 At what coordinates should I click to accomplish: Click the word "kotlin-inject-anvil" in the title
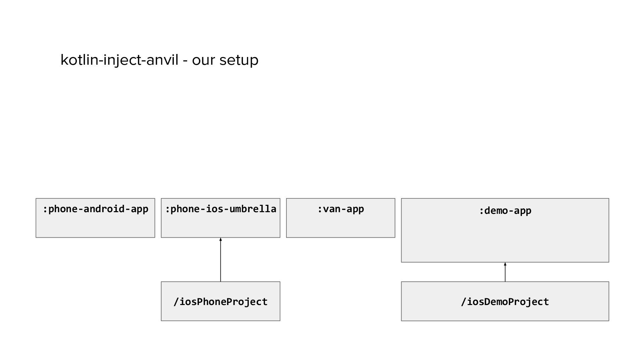point(119,60)
